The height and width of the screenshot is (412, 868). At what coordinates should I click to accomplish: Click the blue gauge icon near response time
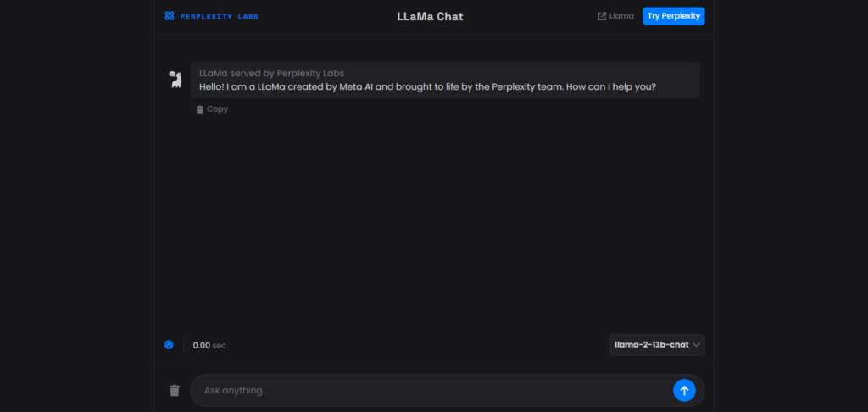pyautogui.click(x=169, y=345)
